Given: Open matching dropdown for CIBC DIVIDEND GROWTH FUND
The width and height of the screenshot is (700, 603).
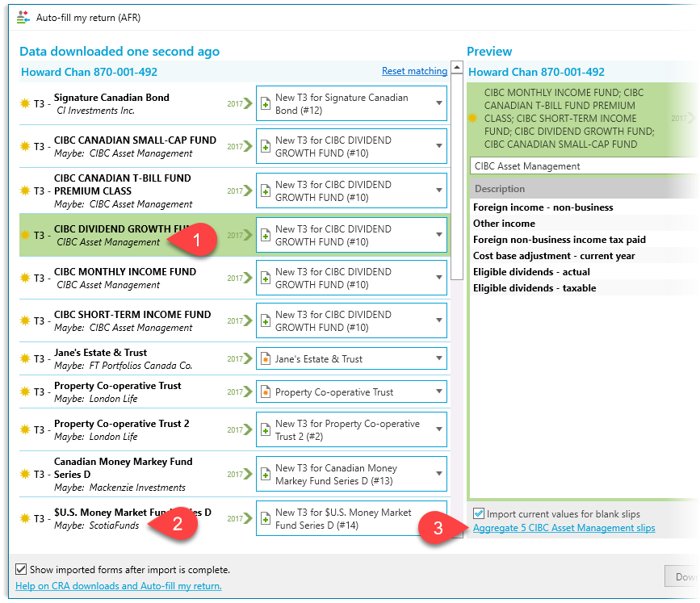Looking at the screenshot, I should (x=351, y=235).
